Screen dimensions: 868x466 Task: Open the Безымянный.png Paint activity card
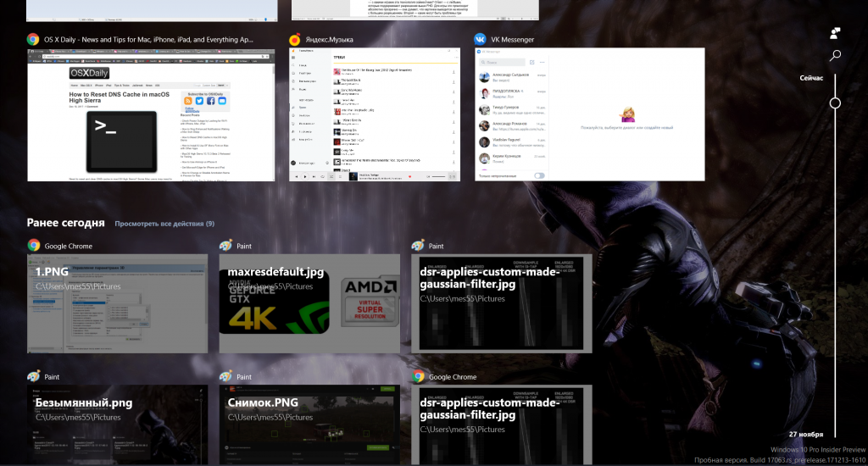click(117, 425)
